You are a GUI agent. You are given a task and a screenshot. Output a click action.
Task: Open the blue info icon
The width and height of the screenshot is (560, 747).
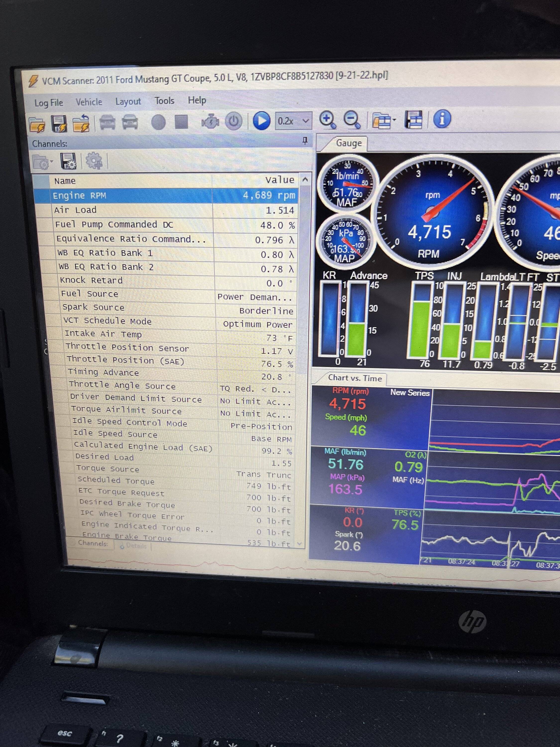click(442, 119)
